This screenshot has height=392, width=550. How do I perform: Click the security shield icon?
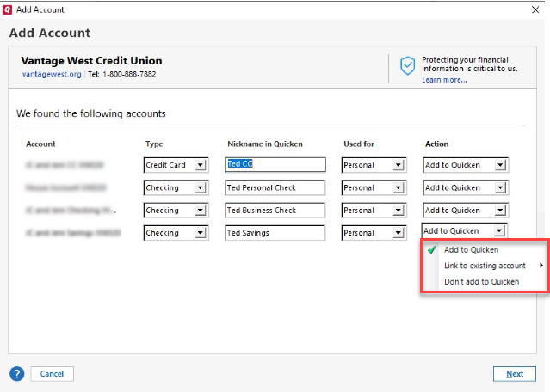pos(407,67)
